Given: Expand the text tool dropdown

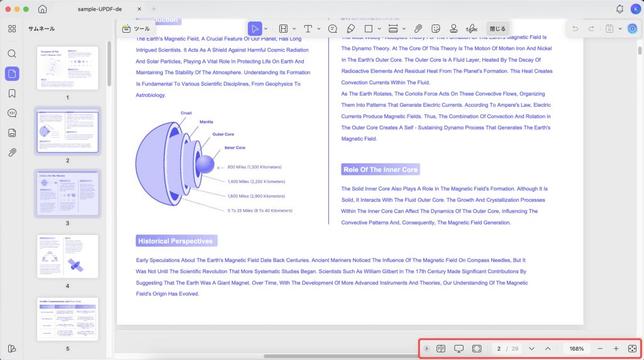Looking at the screenshot, I should [319, 29].
